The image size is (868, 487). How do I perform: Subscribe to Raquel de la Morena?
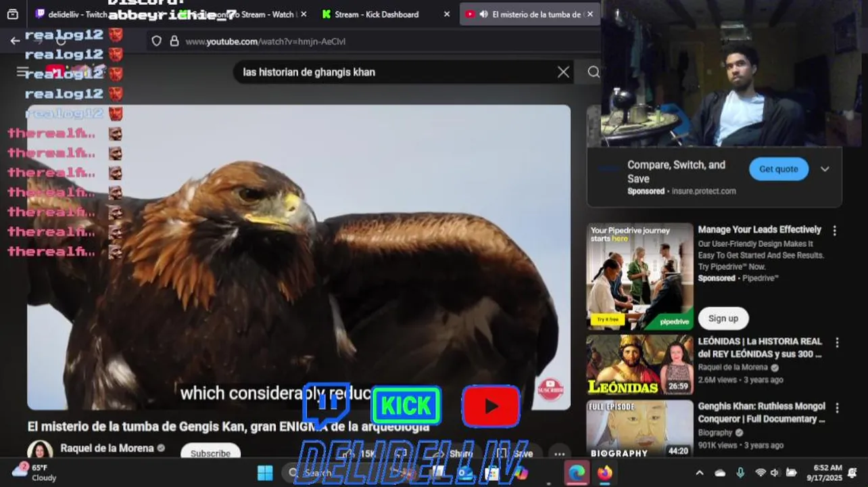click(x=210, y=453)
